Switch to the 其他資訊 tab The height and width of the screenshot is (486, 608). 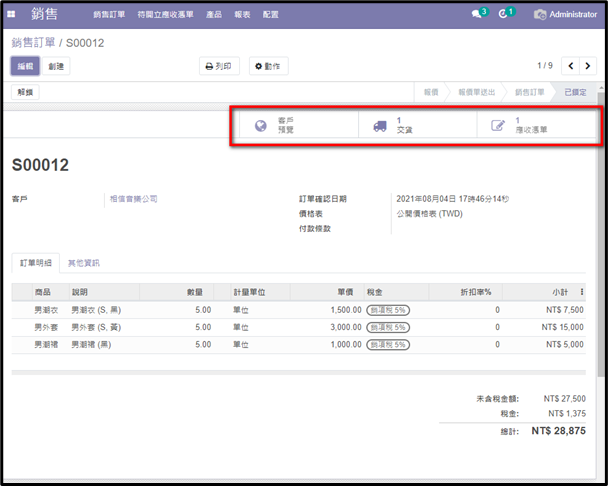84,263
